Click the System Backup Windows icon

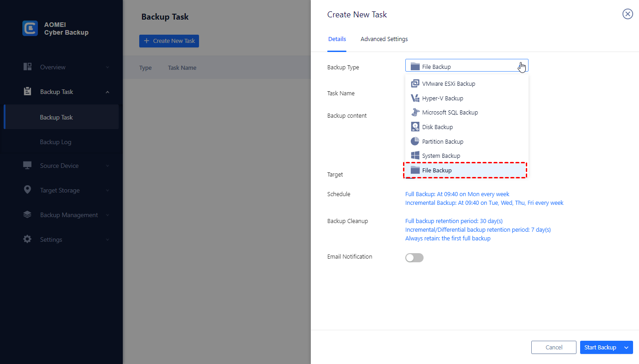[x=415, y=156]
